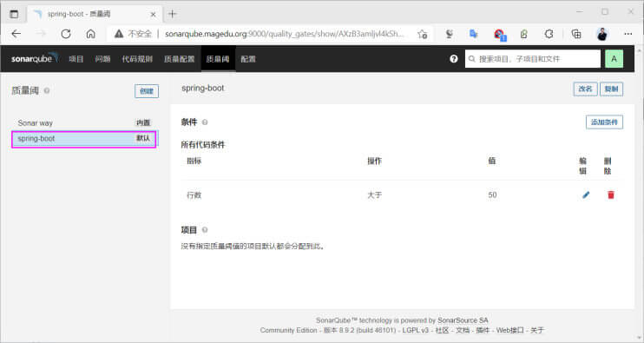Click the 大于 operator cell
644x343 pixels.
[374, 195]
